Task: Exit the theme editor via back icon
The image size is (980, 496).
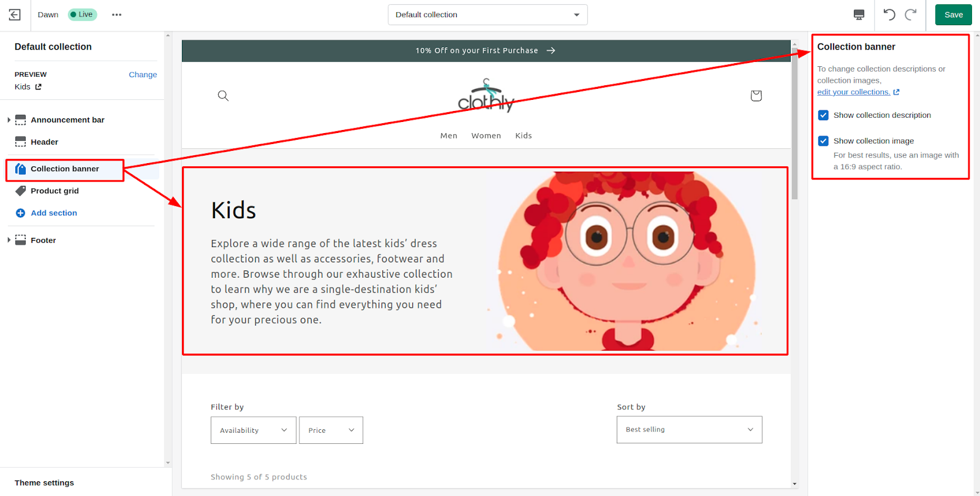Action: (15, 15)
